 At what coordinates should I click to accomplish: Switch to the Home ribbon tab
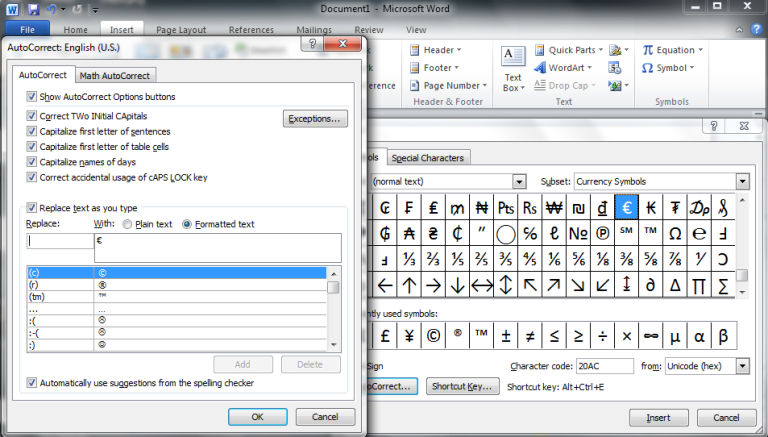pos(75,30)
